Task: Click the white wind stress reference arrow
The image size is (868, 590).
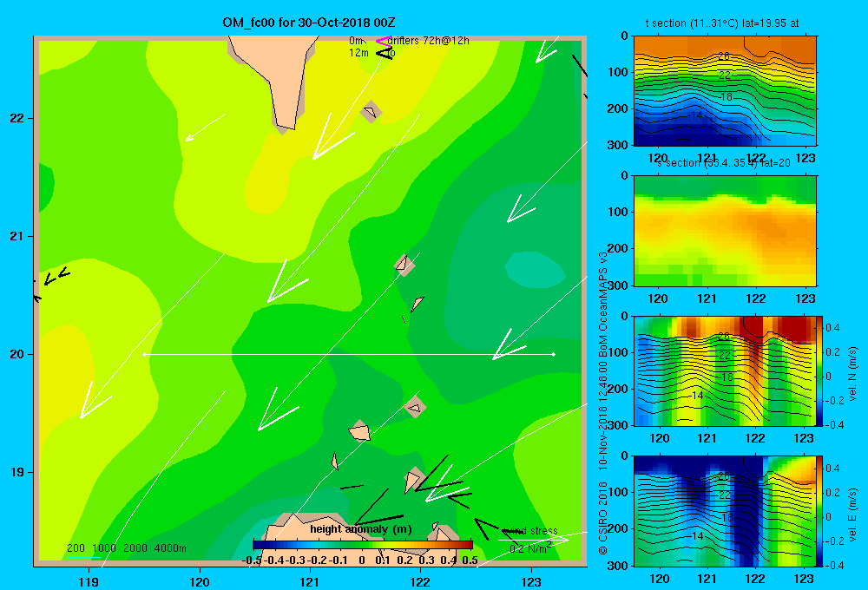Action: [534, 540]
